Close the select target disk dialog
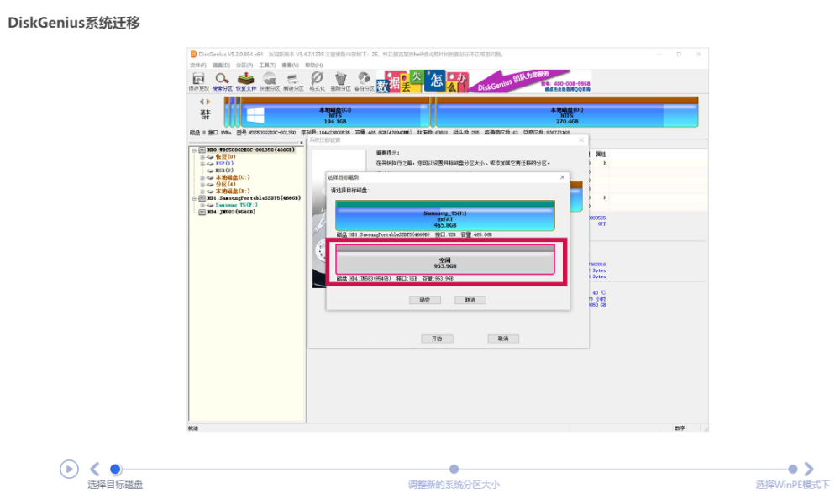The height and width of the screenshot is (504, 840). [562, 177]
